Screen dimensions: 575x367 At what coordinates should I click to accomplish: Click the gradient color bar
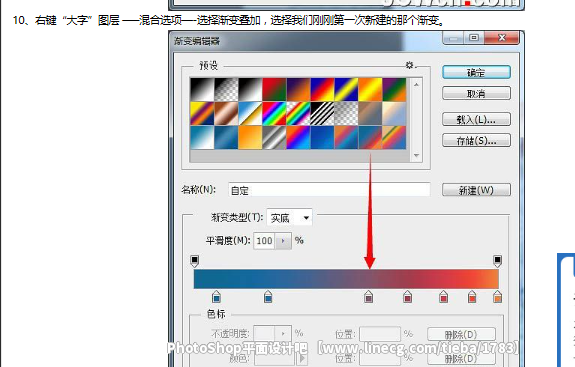tap(346, 279)
